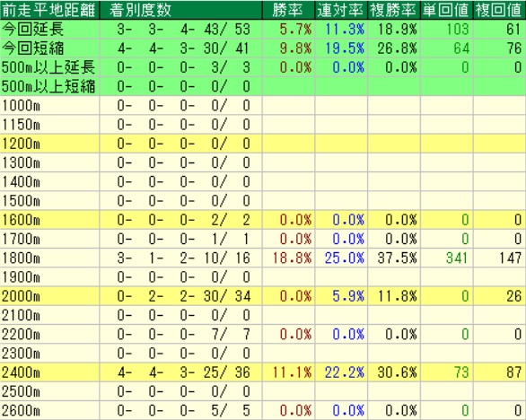
Task: Select the 2200m row label
Action: coord(22,334)
